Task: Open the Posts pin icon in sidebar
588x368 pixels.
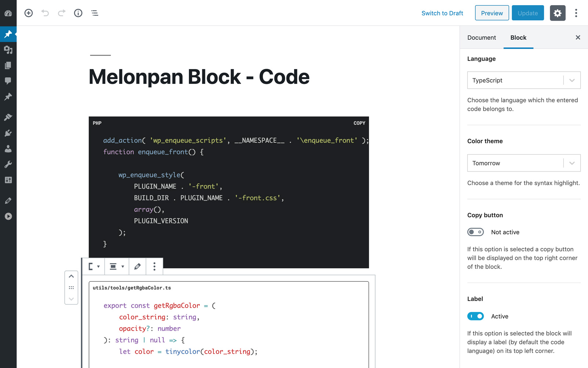Action: click(x=8, y=34)
